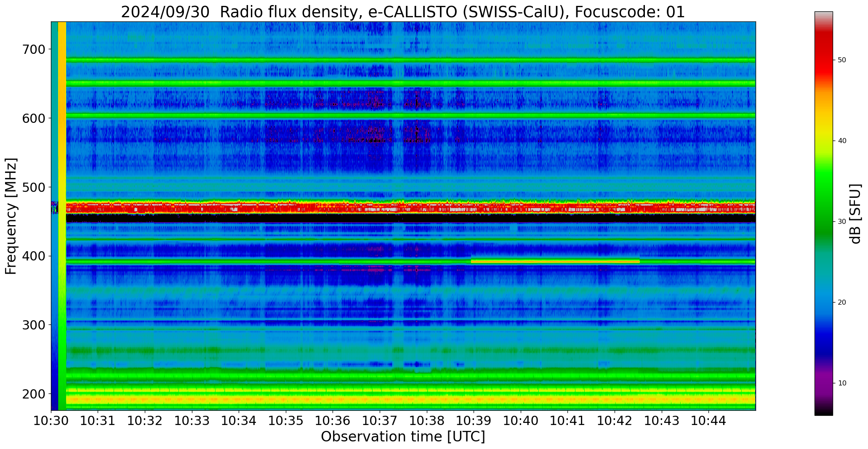The image size is (868, 449).
Task: Click the 10:34 time tick label
Action: [x=239, y=420]
